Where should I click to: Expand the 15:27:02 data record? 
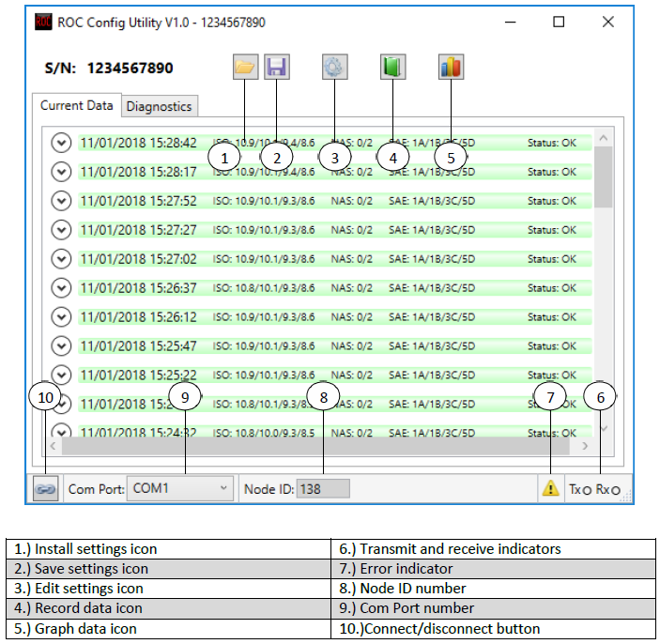coord(61,259)
